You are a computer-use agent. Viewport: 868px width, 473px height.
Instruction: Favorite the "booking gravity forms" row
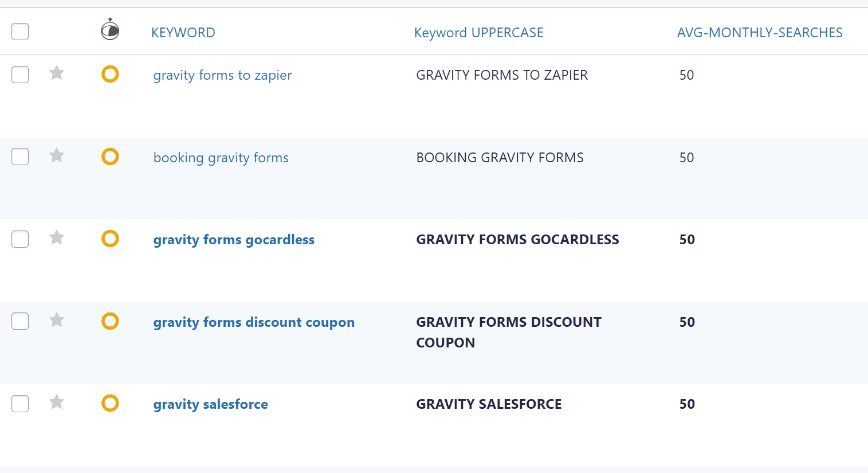pos(56,155)
